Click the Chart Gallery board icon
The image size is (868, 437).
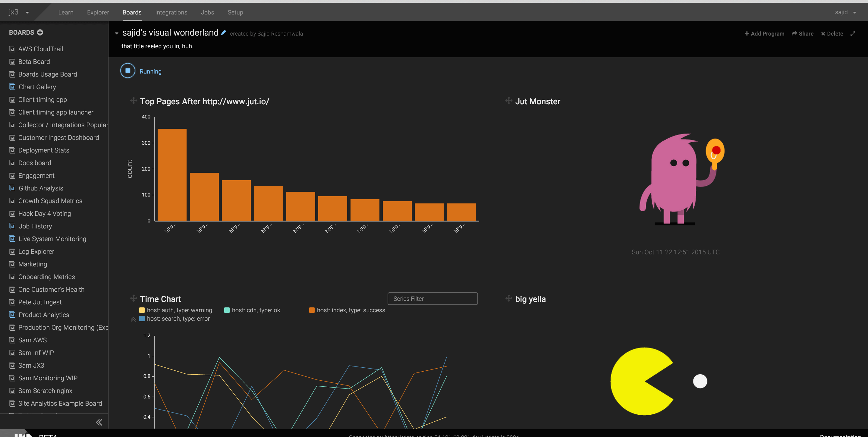[x=12, y=87]
